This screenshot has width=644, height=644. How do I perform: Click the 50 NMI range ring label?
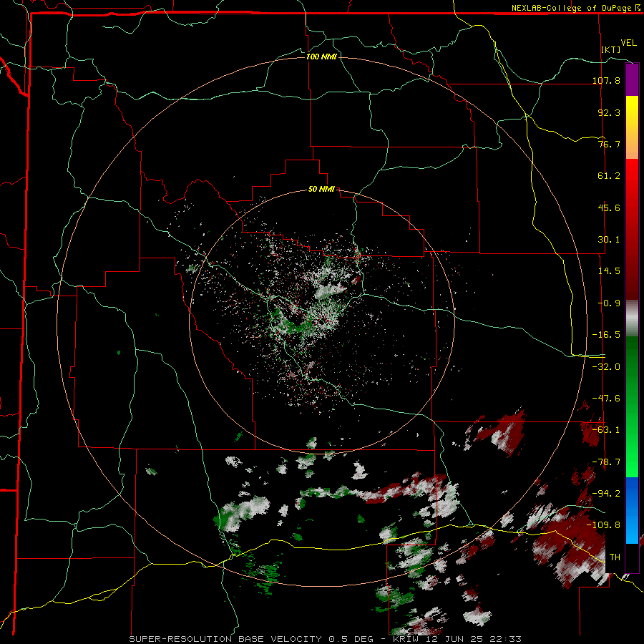coord(321,190)
